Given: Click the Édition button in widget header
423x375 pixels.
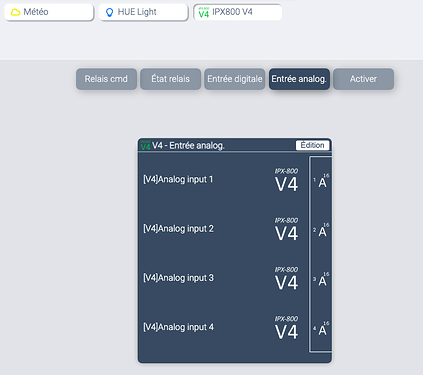Looking at the screenshot, I should coord(312,145).
